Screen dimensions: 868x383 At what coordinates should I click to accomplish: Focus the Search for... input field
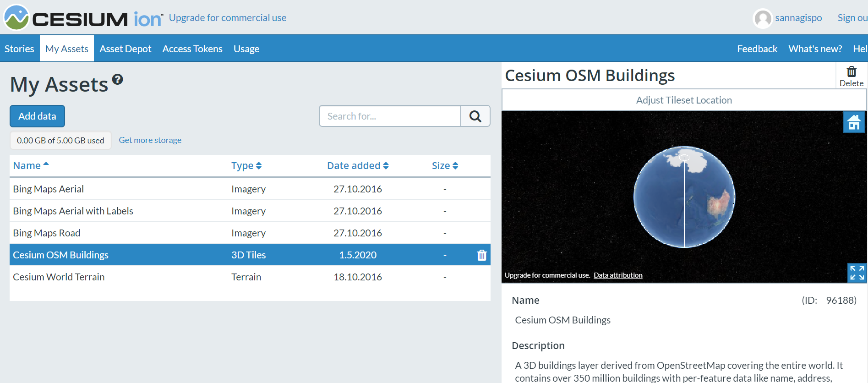point(390,116)
